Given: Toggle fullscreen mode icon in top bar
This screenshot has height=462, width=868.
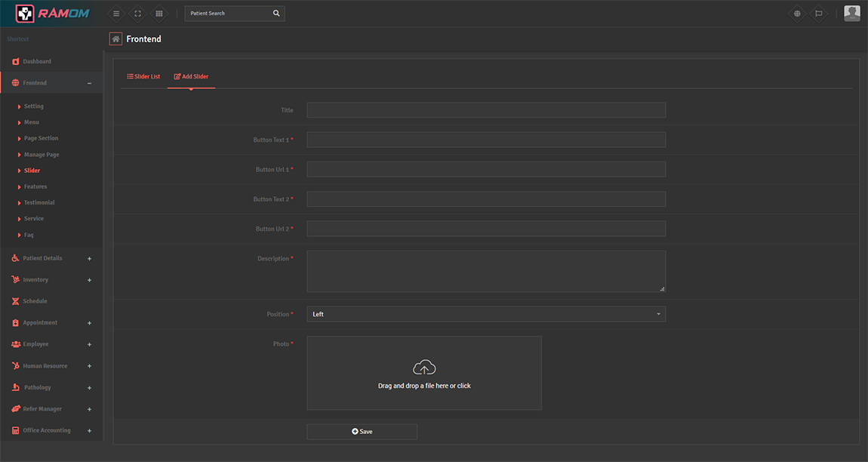Looking at the screenshot, I should point(137,14).
